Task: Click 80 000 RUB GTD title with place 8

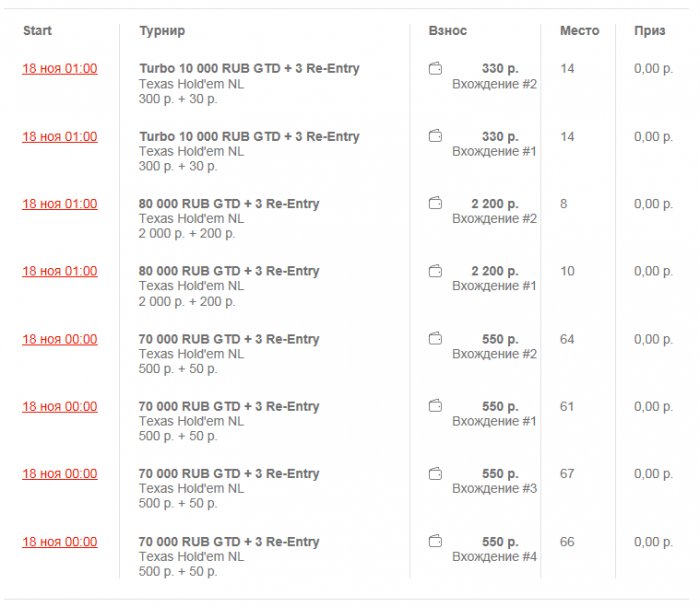Action: tap(229, 204)
